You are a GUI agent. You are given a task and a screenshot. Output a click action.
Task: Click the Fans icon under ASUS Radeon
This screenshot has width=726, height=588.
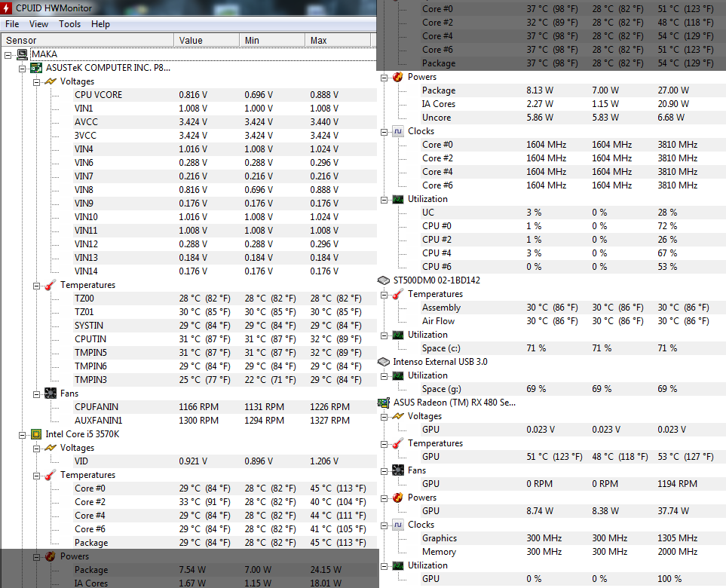[398, 470]
